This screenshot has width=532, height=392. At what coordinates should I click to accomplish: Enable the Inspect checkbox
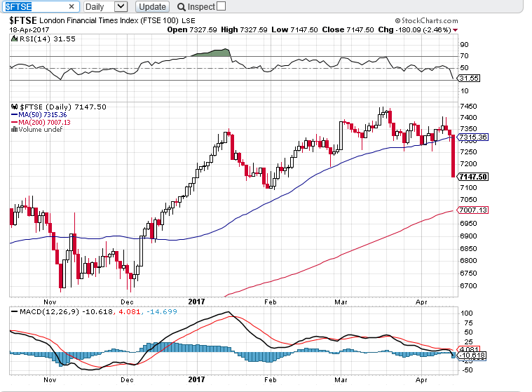[x=221, y=6]
